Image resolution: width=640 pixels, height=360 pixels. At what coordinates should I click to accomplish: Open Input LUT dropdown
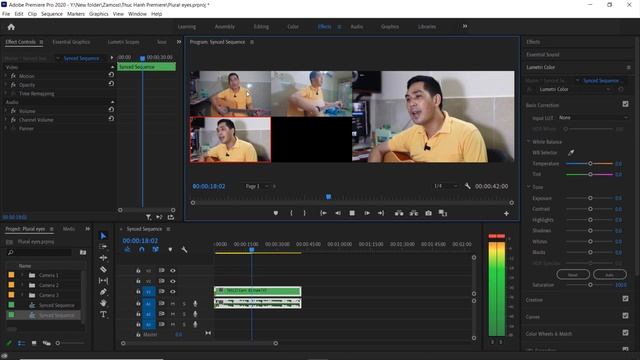[593, 118]
